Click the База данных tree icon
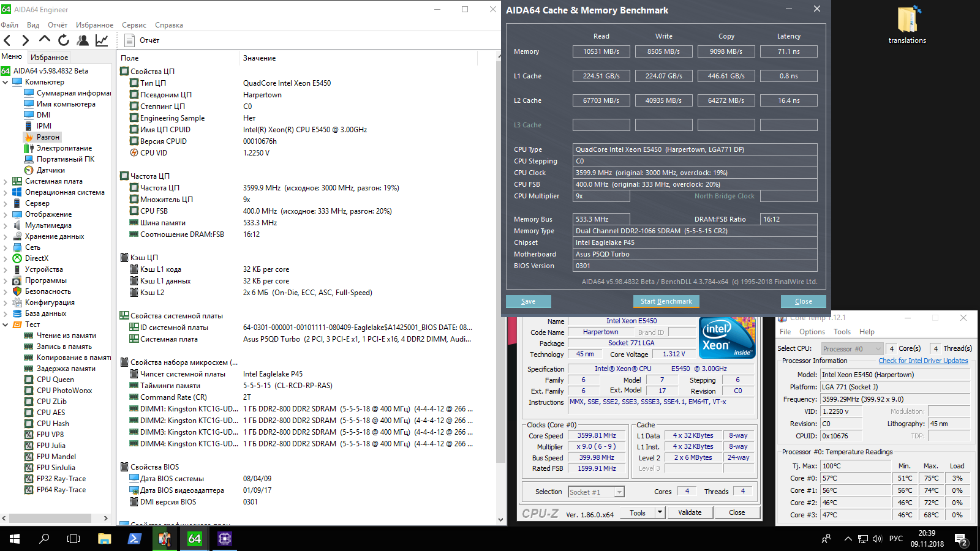This screenshot has height=551, width=980. click(x=17, y=313)
